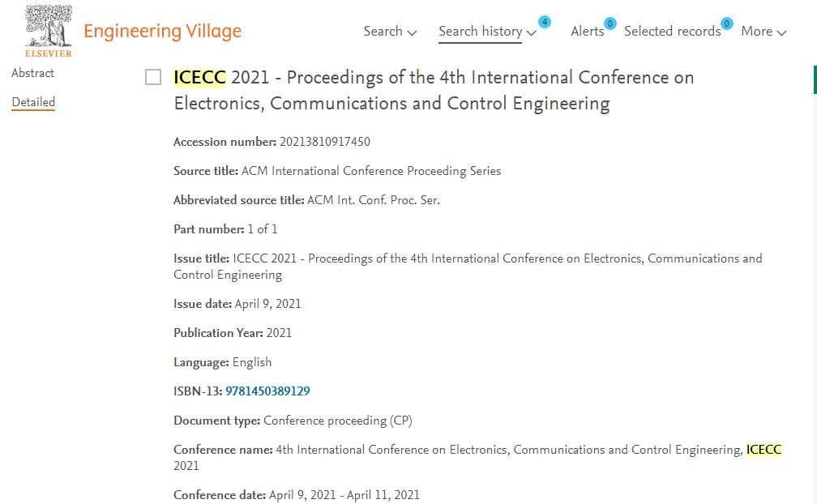The width and height of the screenshot is (817, 504).
Task: Expand the More dropdown menu
Action: coord(764,32)
